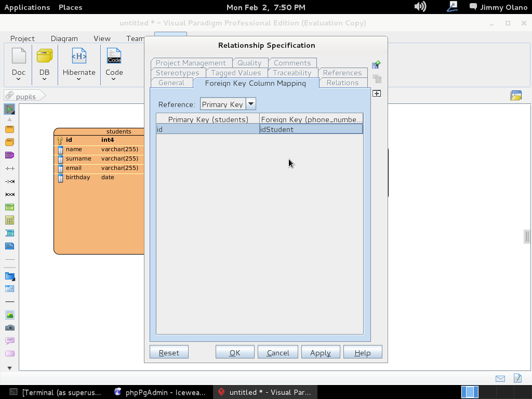Open the system volume control
Viewport: 532px width, 399px height.
420,7
